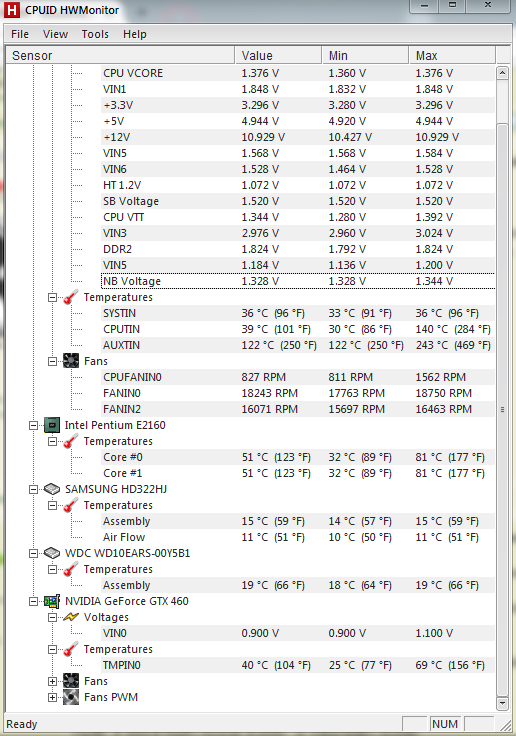Select the FANIN2 fan row
Screen dimensions: 516x736
click(x=298, y=409)
